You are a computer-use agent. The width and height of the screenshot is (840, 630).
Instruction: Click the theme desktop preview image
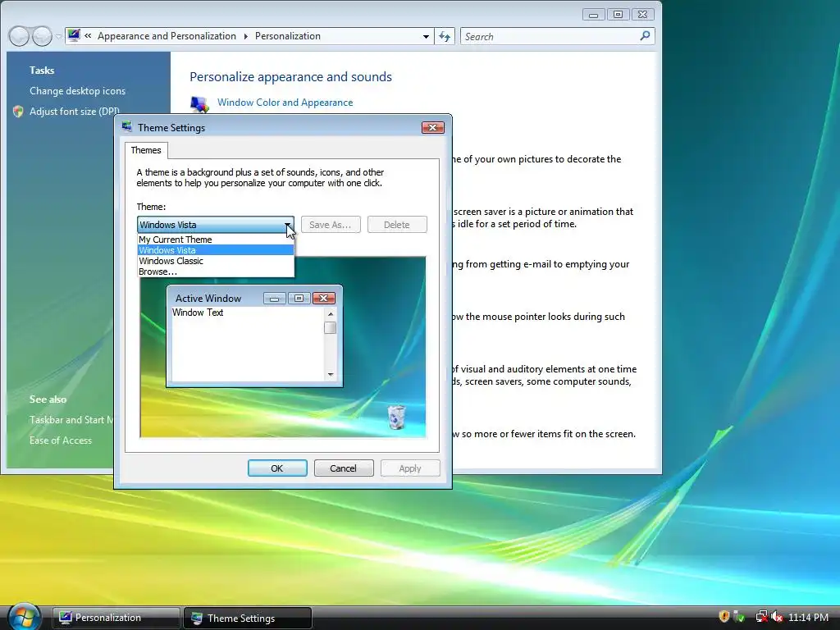(x=283, y=347)
